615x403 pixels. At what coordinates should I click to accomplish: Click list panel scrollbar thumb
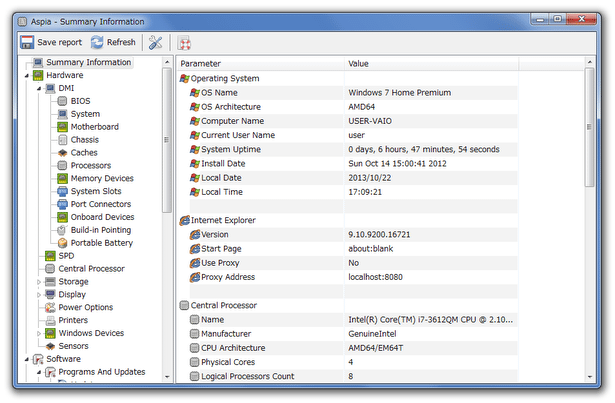(x=590, y=127)
